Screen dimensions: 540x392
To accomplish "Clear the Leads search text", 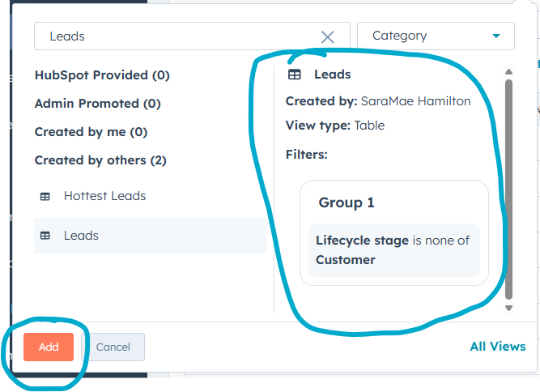I will pyautogui.click(x=327, y=36).
